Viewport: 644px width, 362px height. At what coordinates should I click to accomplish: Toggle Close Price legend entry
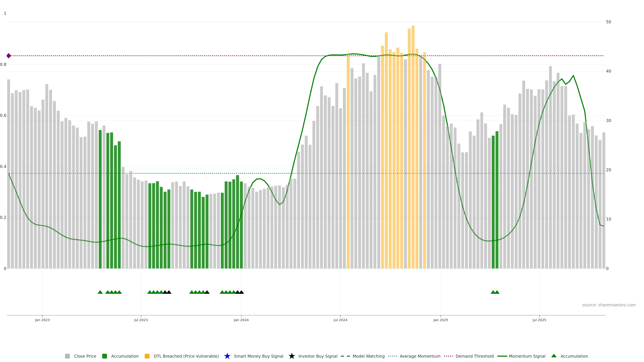tap(85, 356)
